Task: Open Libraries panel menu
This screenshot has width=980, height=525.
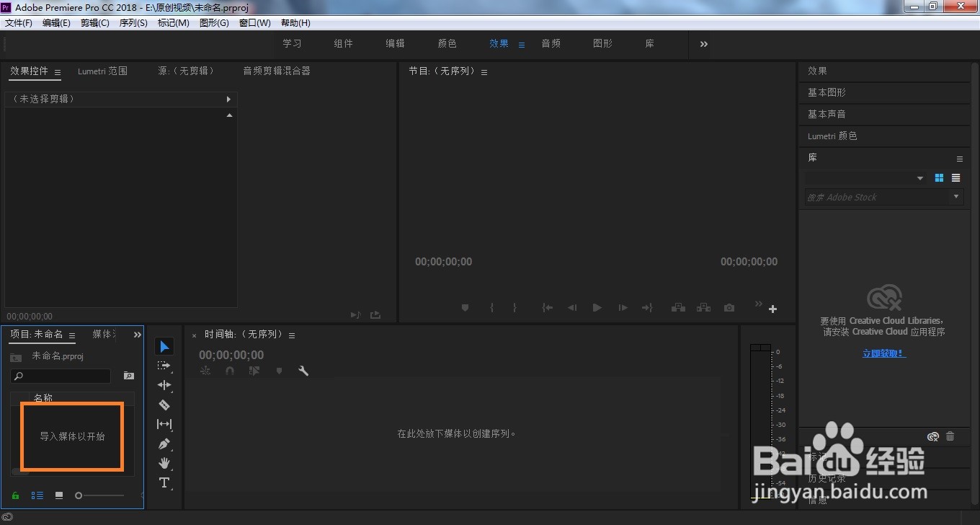Action: tap(959, 159)
